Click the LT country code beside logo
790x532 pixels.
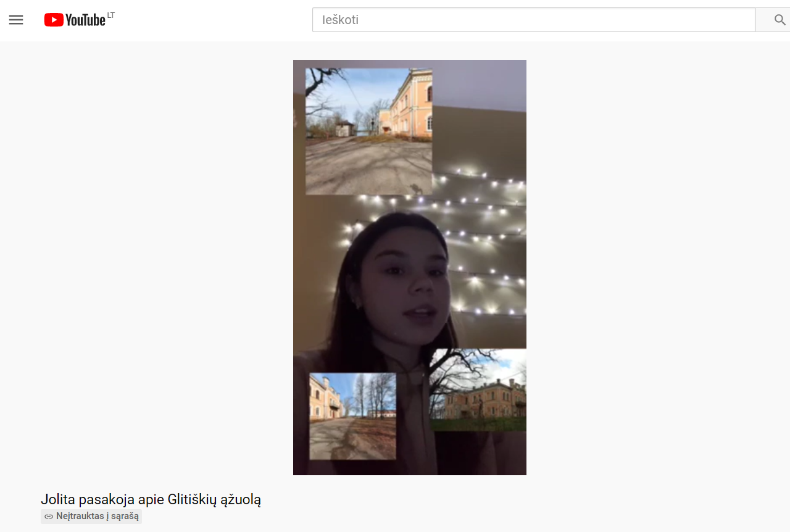pos(111,15)
